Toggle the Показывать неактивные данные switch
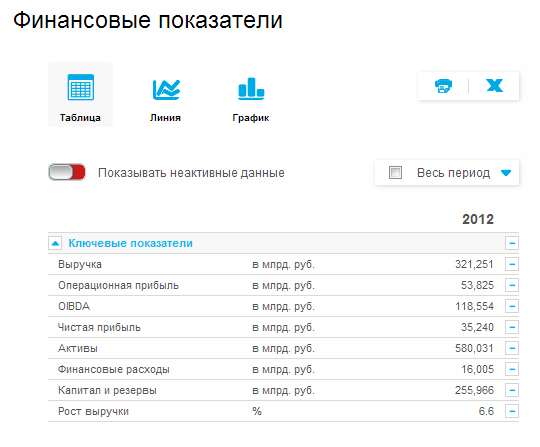Image resolution: width=540 pixels, height=447 pixels. click(67, 172)
